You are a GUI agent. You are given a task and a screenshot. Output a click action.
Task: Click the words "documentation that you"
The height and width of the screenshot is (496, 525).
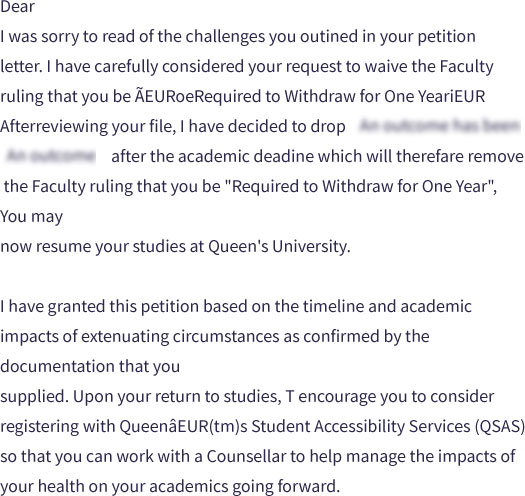click(90, 366)
